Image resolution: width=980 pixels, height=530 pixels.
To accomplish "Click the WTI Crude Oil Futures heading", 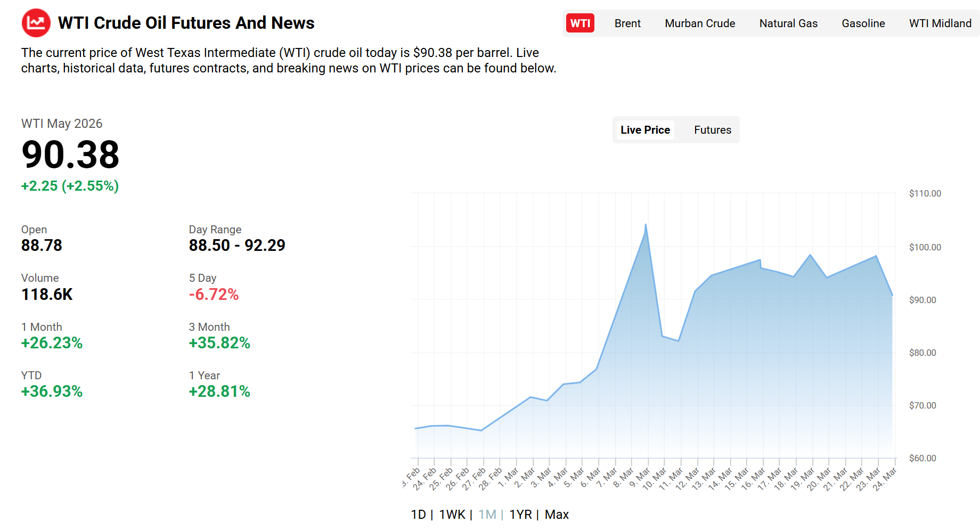I will click(x=186, y=23).
